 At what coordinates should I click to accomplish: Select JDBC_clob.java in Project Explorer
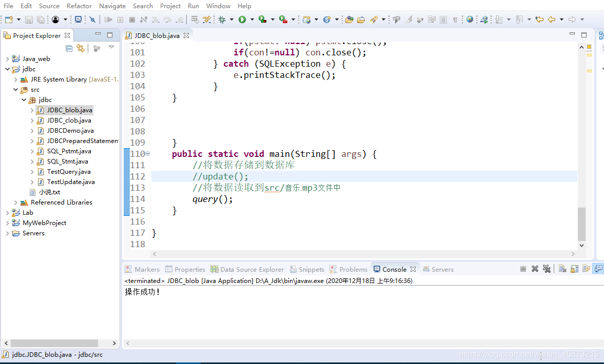(x=69, y=120)
